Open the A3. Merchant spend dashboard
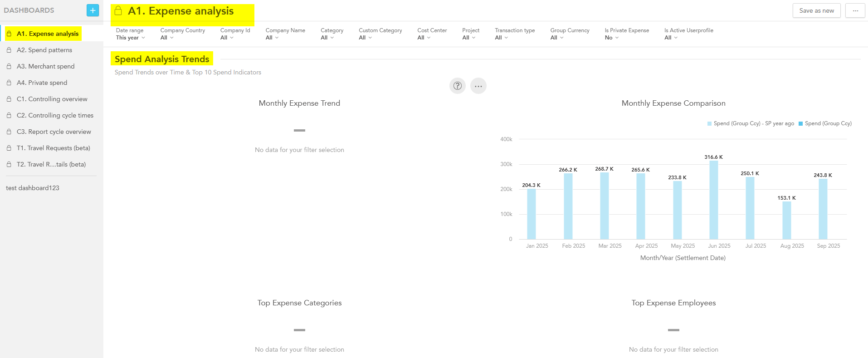The image size is (868, 358). coord(45,66)
